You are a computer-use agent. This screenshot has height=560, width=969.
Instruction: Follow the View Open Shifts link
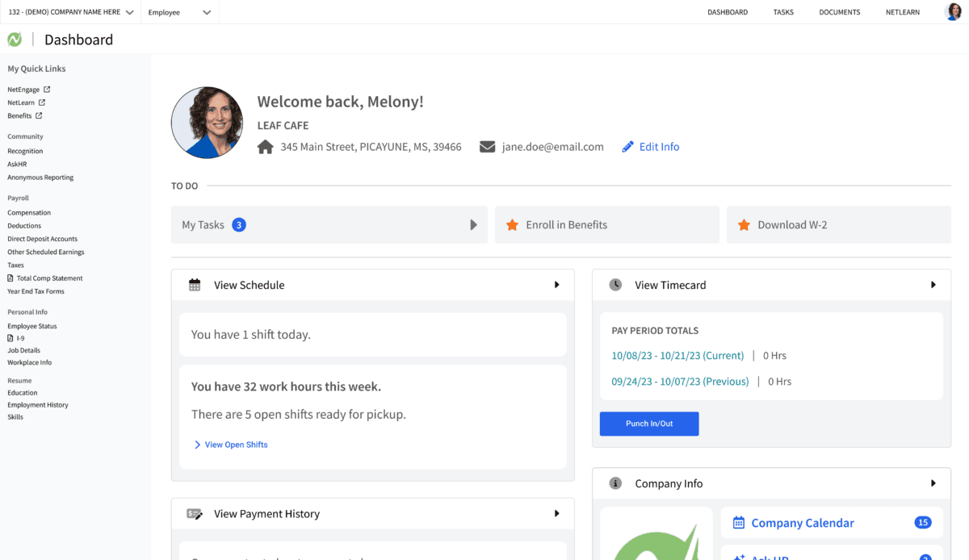click(x=235, y=445)
